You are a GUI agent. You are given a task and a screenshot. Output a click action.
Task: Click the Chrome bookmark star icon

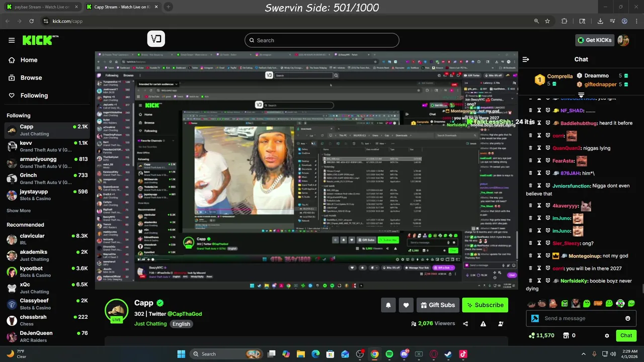tap(547, 21)
